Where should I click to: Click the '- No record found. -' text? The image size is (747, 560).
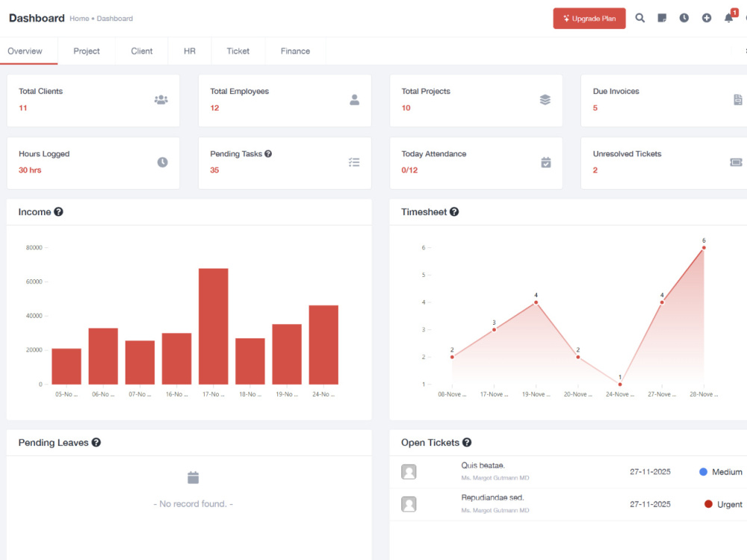(193, 504)
